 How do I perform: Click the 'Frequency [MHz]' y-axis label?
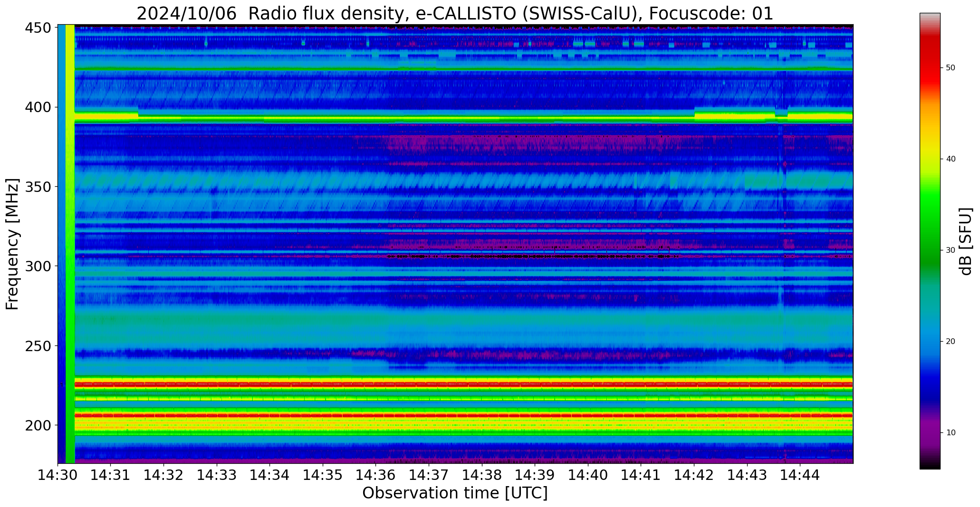(x=12, y=244)
